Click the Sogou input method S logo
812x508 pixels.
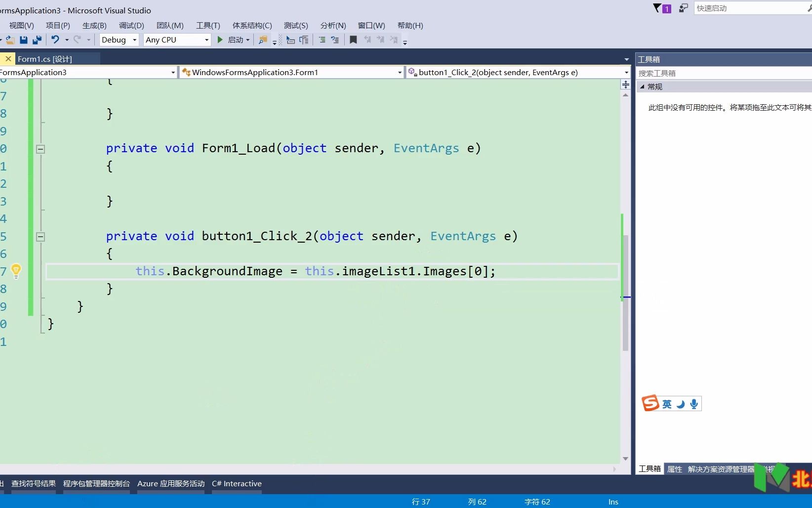pyautogui.click(x=650, y=403)
